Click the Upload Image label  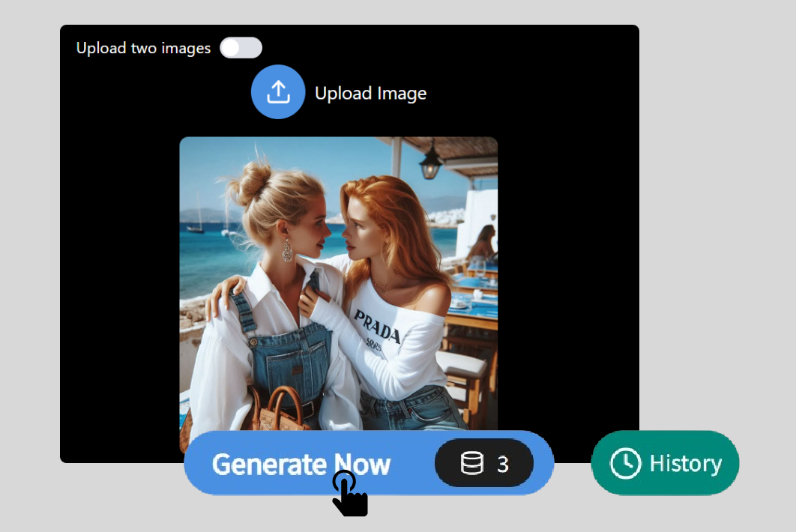pyautogui.click(x=370, y=94)
